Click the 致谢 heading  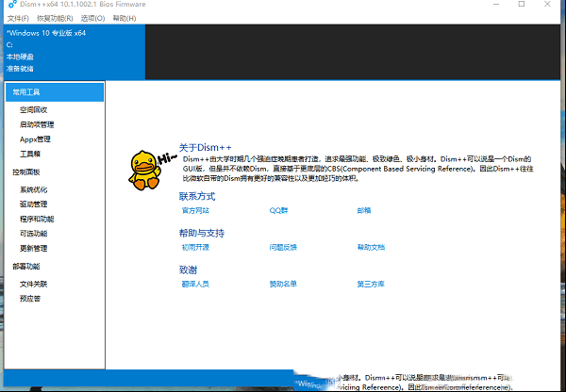point(188,270)
